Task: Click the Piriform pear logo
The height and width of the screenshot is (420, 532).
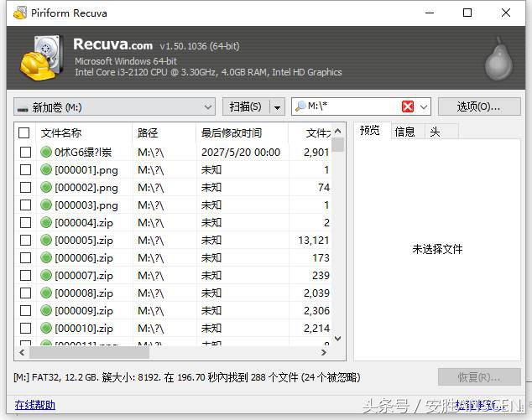Action: [498, 59]
